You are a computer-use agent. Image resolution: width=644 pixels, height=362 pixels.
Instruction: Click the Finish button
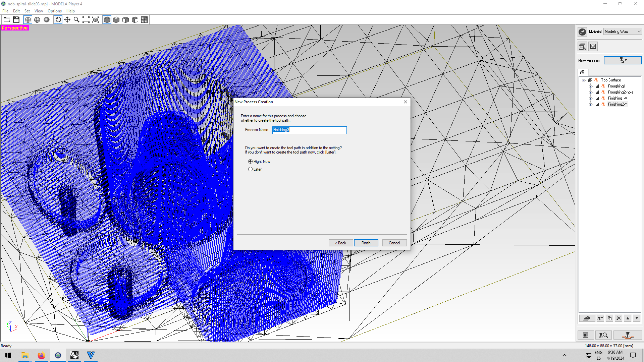tap(366, 243)
